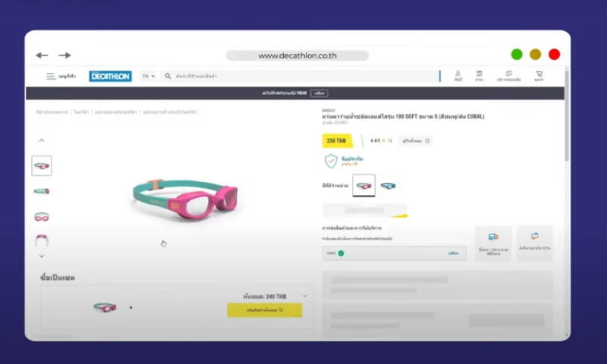Click the store locator icon
Viewport: 607px width, 364px height.
(x=480, y=74)
